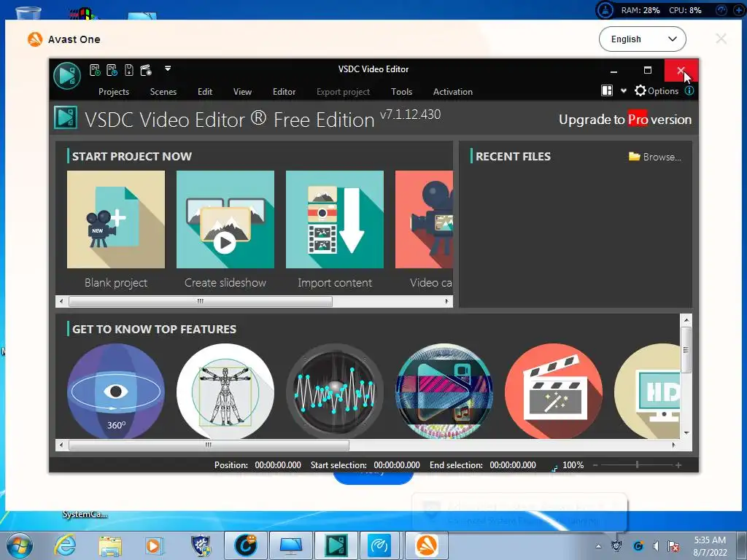Open Options with the gear icon
The image size is (747, 560).
[657, 90]
